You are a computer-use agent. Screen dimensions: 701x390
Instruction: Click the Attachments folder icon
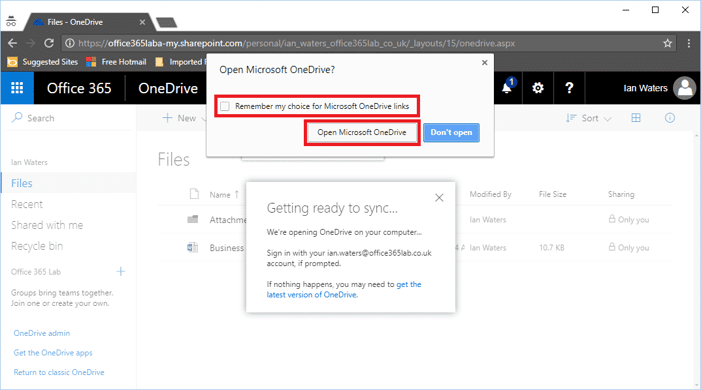(x=193, y=219)
